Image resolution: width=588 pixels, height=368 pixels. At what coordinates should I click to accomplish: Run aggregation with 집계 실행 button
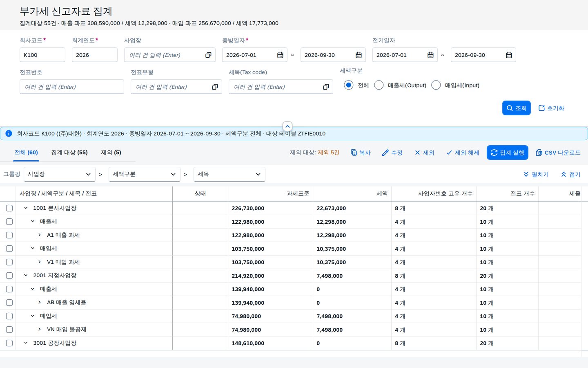click(508, 153)
